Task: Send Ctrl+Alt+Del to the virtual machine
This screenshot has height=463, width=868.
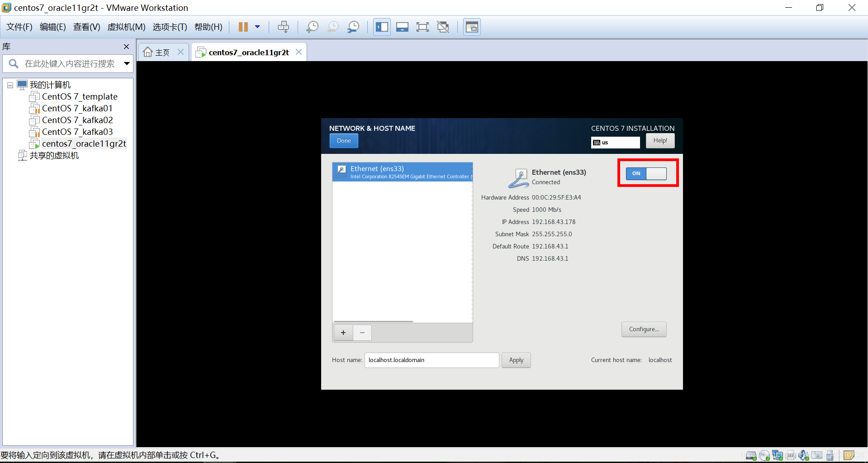Action: point(283,27)
